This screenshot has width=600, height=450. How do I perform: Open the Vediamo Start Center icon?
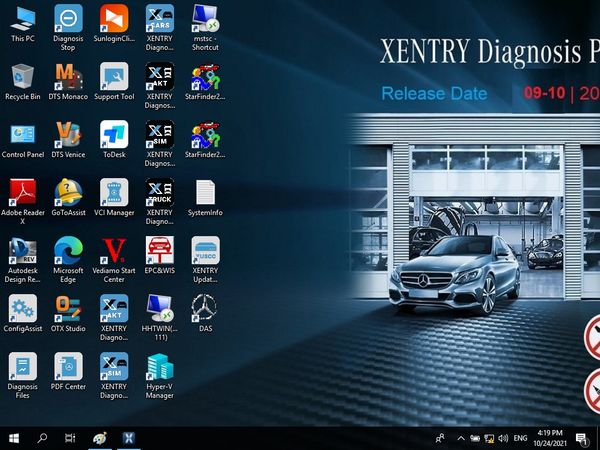(x=114, y=250)
